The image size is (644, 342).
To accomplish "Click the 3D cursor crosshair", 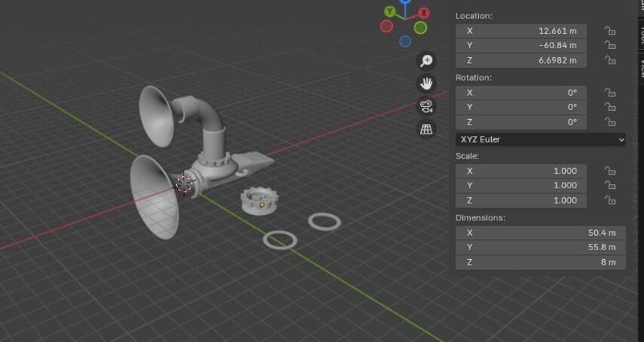I will (x=184, y=183).
